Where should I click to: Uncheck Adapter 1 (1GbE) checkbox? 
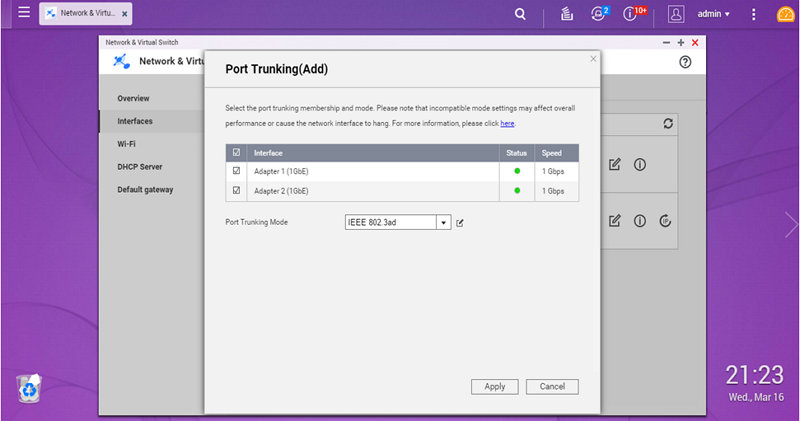pyautogui.click(x=236, y=171)
